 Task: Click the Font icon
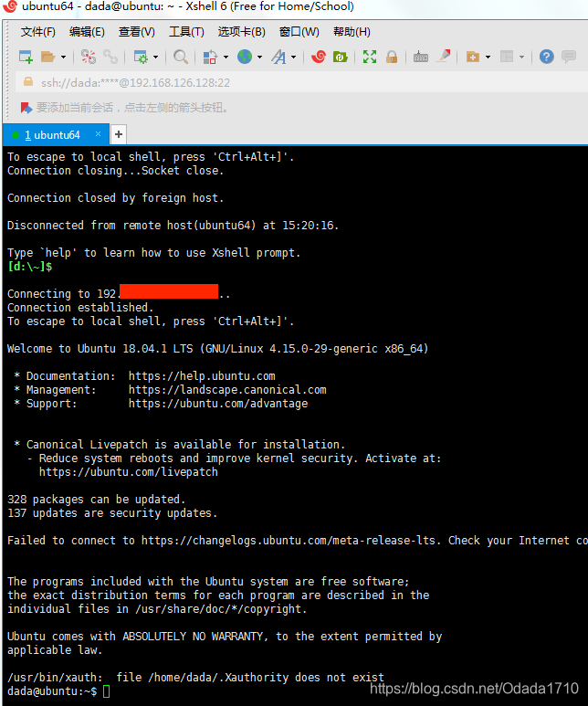(x=278, y=57)
